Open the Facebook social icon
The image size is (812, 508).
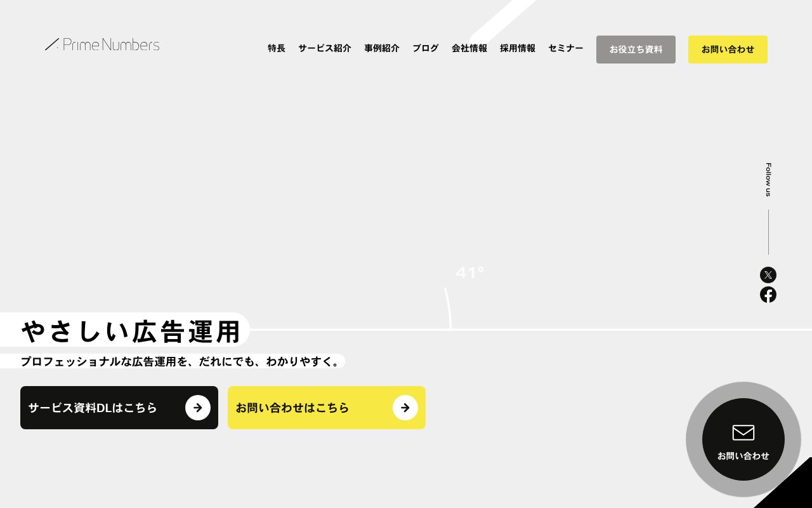click(x=768, y=295)
